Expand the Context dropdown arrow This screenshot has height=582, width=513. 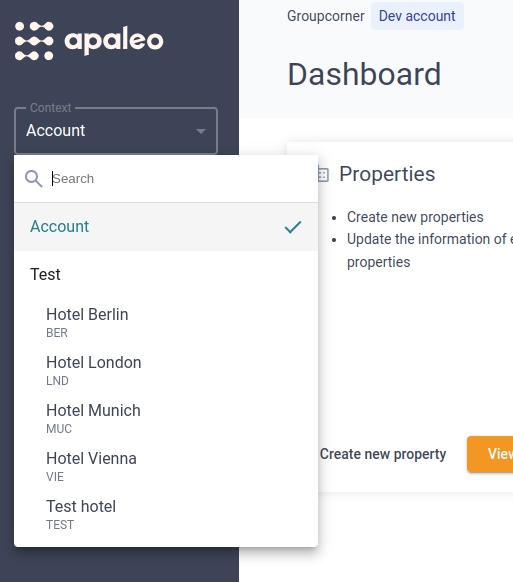(x=201, y=131)
